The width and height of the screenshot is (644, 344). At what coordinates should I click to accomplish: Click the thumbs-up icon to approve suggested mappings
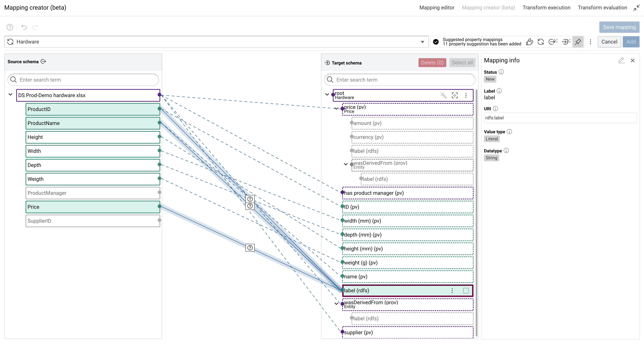click(x=530, y=42)
